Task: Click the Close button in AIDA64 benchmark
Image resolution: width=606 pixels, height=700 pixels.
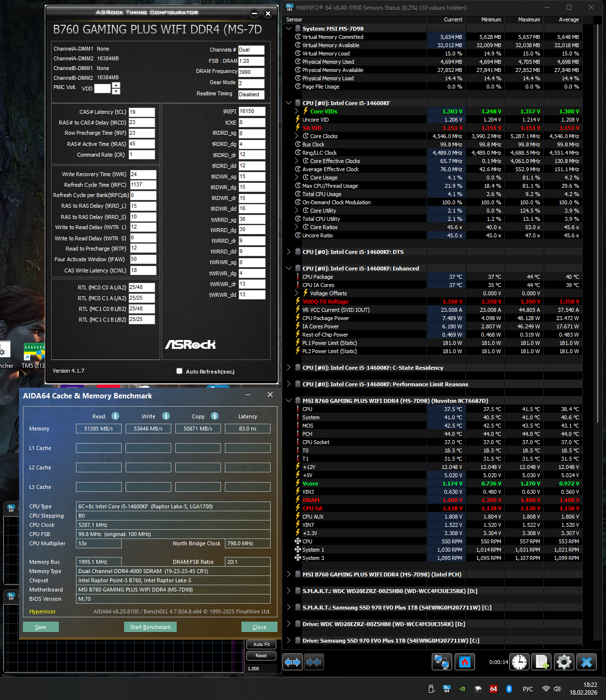Action: pos(259,627)
